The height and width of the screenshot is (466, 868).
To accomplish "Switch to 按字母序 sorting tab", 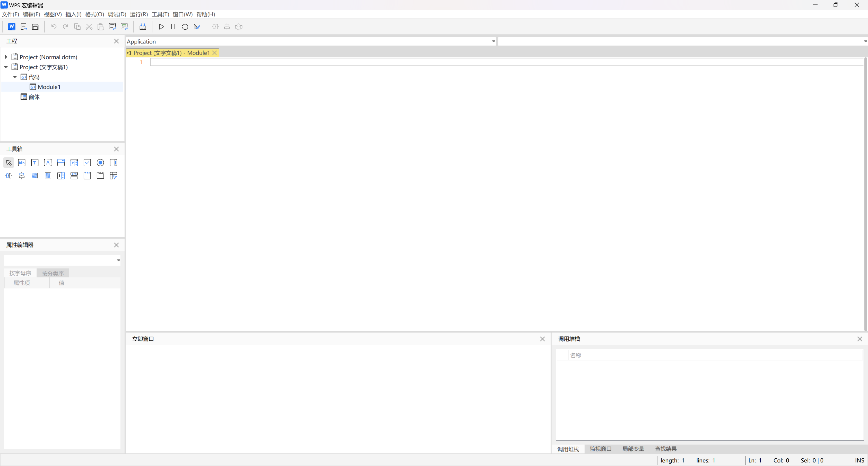I will pyautogui.click(x=20, y=273).
